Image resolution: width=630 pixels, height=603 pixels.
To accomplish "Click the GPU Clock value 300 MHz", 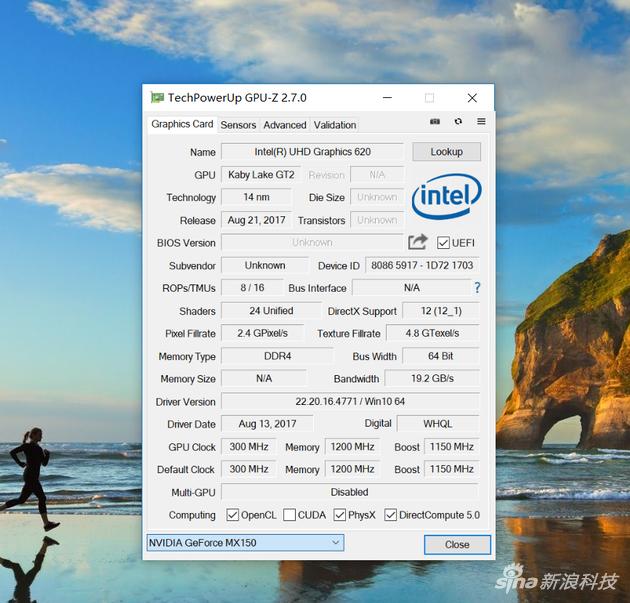I will click(x=249, y=447).
